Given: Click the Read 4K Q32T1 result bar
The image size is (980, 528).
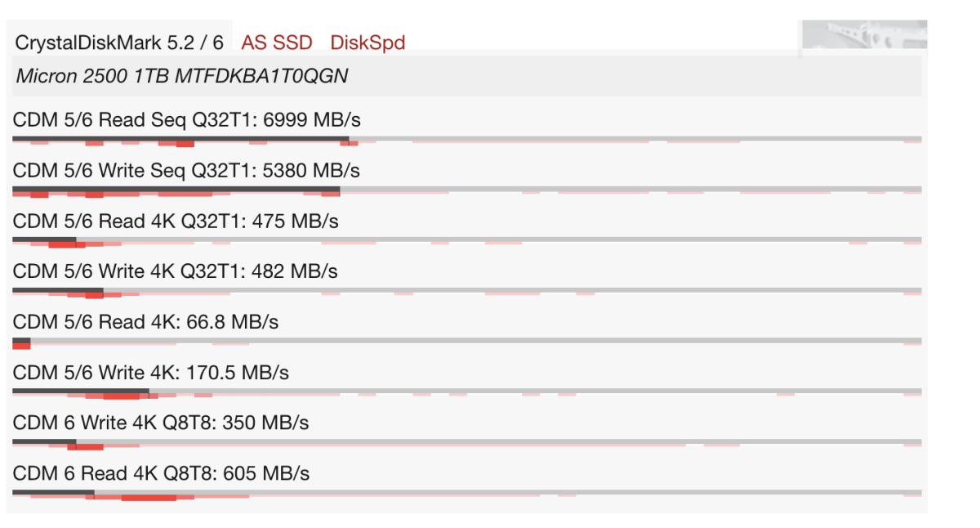Looking at the screenshot, I should tap(44, 240).
